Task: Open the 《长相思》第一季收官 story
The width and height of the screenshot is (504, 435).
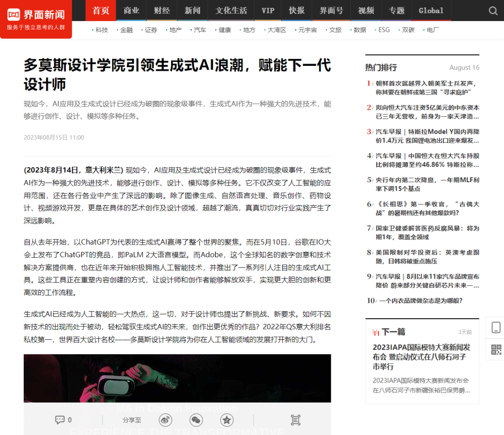Action: pyautogui.click(x=427, y=208)
